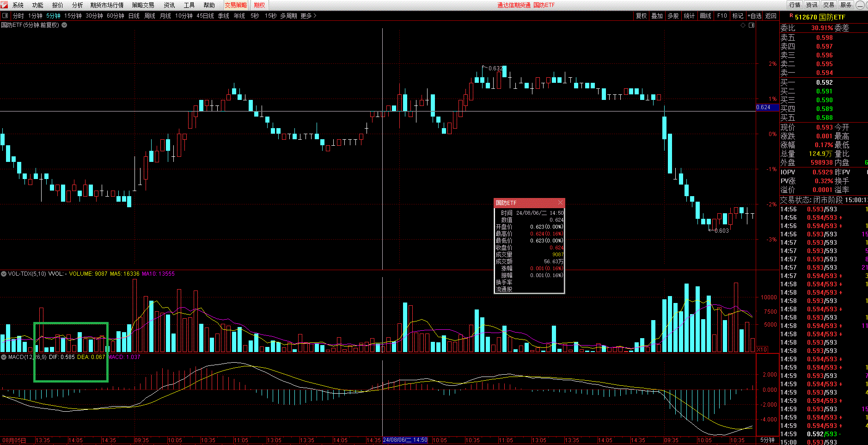The width and height of the screenshot is (868, 445).
Task: Open the 分析 menu
Action: point(78,5)
